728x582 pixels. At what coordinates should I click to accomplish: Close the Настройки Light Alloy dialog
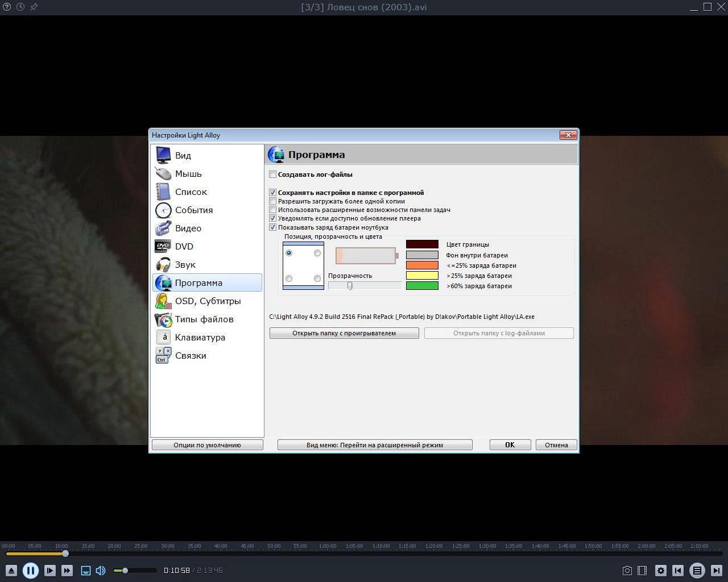[x=569, y=135]
